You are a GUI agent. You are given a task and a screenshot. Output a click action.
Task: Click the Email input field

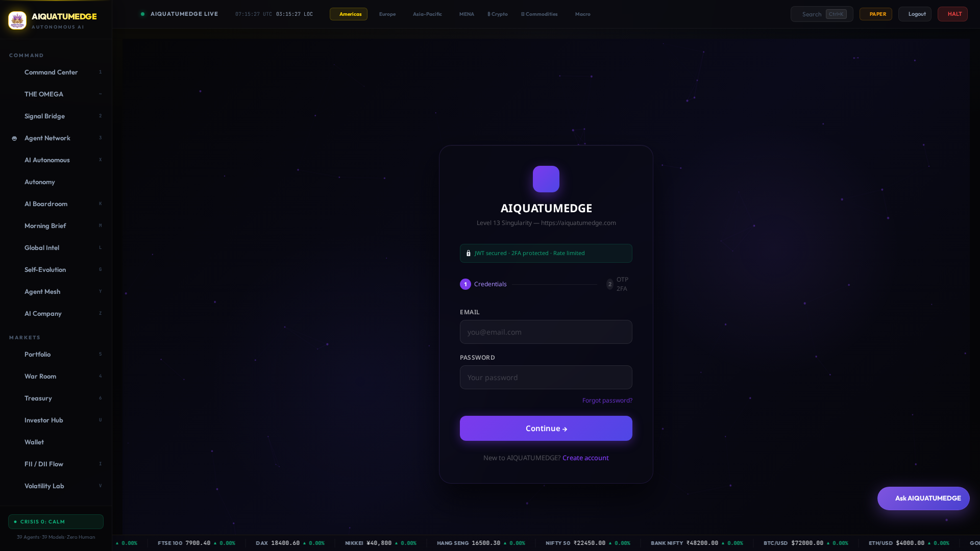click(x=546, y=332)
